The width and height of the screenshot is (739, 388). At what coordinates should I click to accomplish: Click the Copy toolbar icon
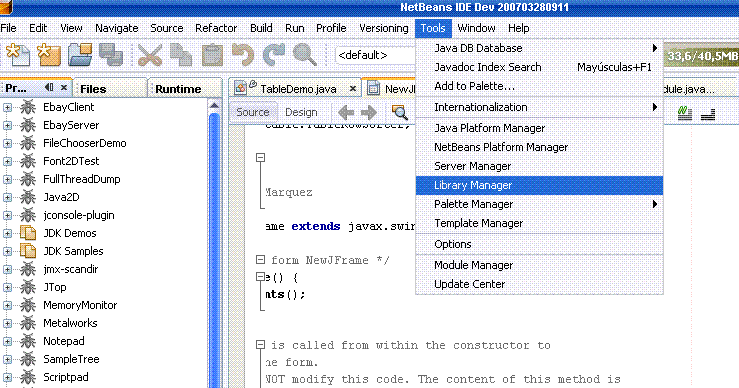[181, 55]
